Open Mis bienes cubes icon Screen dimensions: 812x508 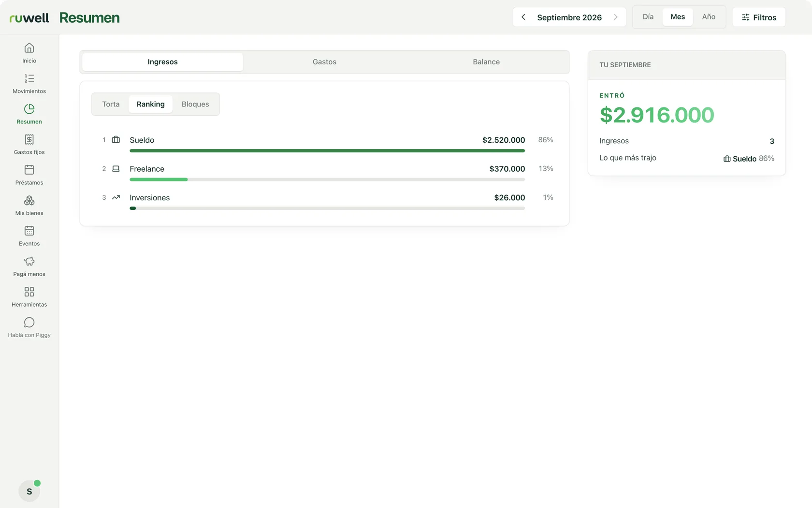pyautogui.click(x=29, y=200)
